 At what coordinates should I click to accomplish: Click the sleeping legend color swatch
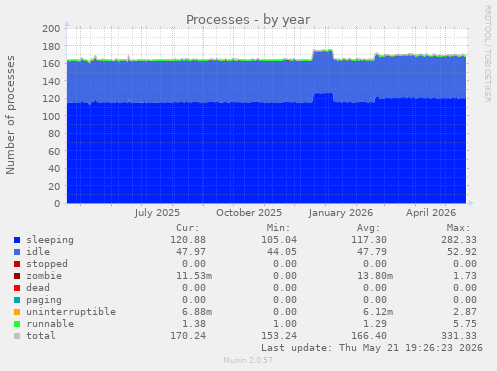pyautogui.click(x=17, y=240)
